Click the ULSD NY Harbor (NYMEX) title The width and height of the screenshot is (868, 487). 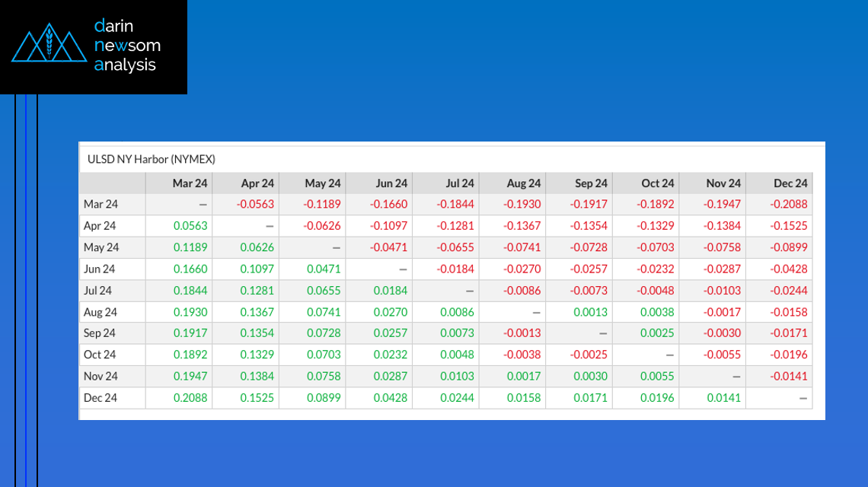tap(152, 159)
